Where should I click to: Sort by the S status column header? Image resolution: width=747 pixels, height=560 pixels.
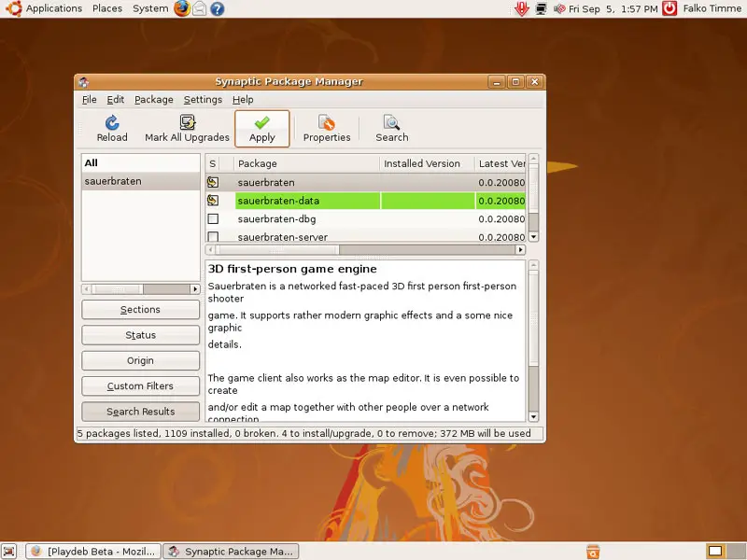point(213,164)
